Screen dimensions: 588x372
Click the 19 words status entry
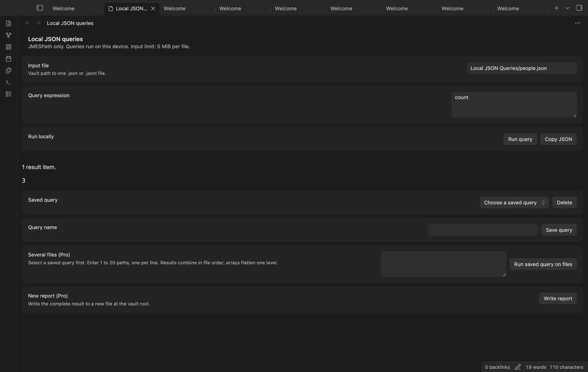[536, 367]
